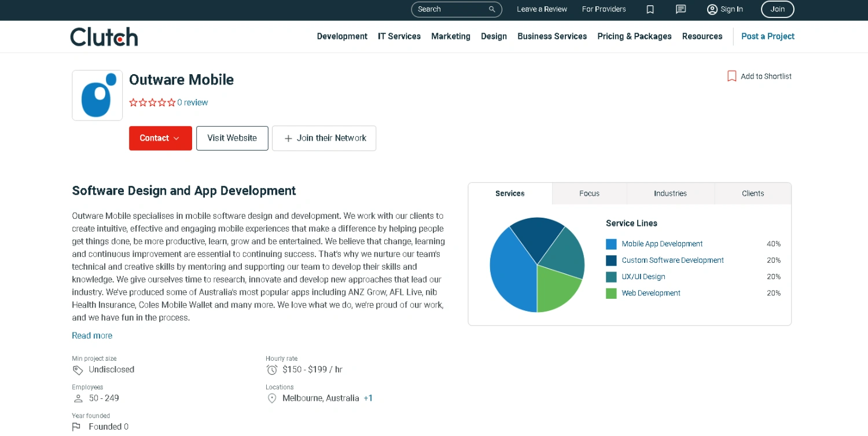Viewport: 868px width, 436px height.
Task: Open the bookmark icon in top bar
Action: [x=650, y=9]
